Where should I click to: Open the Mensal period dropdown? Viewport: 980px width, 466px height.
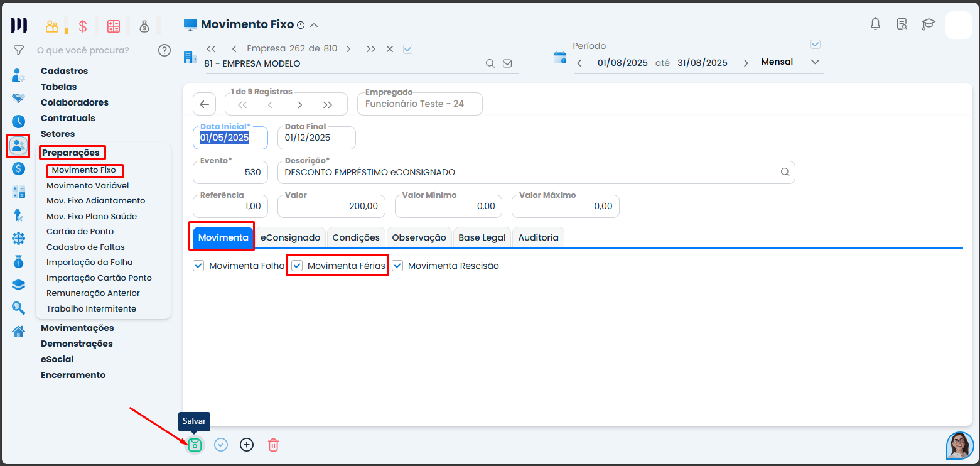(x=815, y=62)
